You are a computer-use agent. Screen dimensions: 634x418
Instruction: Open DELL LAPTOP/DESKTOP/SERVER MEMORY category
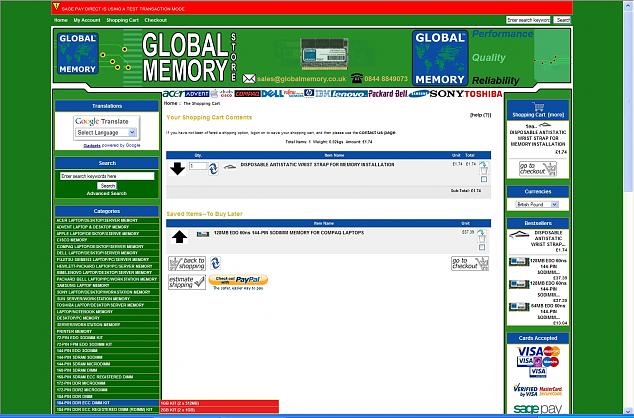coord(107,253)
